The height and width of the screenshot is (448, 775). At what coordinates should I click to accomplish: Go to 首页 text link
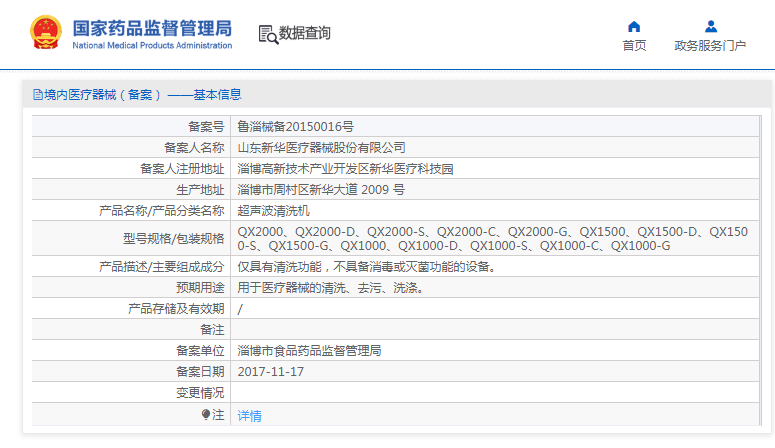tap(634, 45)
